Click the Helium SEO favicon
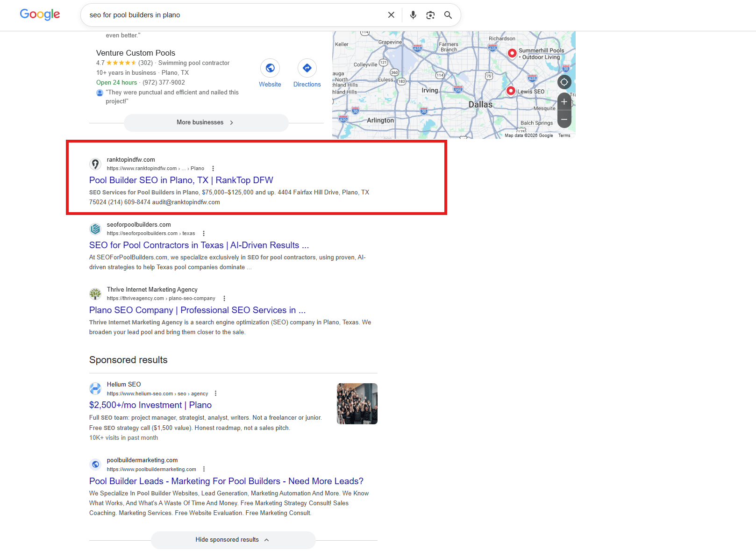Viewport: 756px width, 551px height. click(95, 388)
